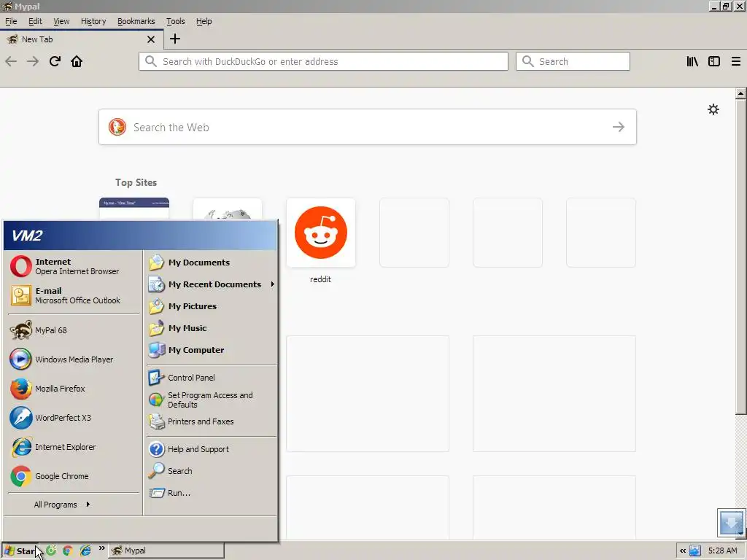Click the browser Forward arrow
Image resolution: width=747 pixels, height=560 pixels.
point(33,61)
